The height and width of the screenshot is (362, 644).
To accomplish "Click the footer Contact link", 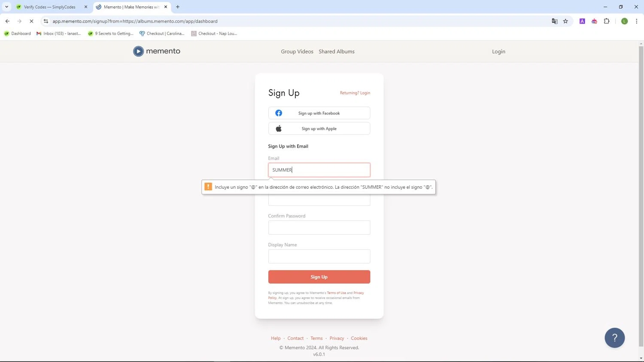I will coord(295,338).
